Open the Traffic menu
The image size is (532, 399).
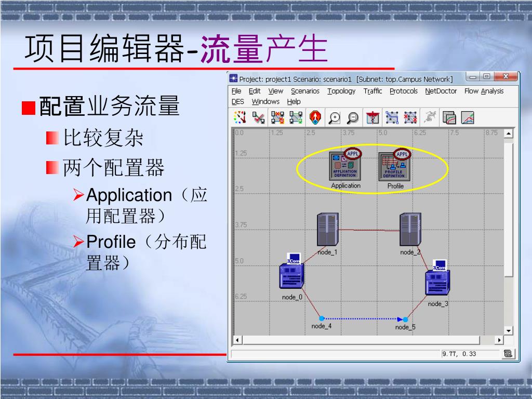[373, 91]
